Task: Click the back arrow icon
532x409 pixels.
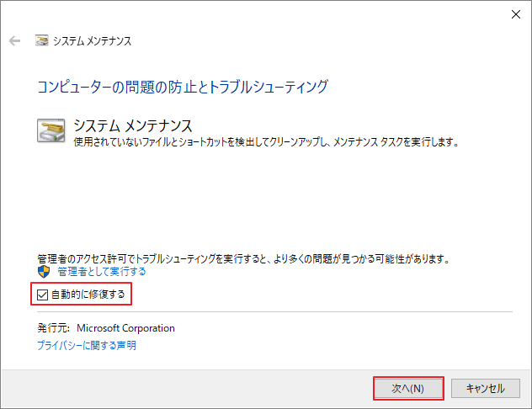Action: click(x=14, y=41)
